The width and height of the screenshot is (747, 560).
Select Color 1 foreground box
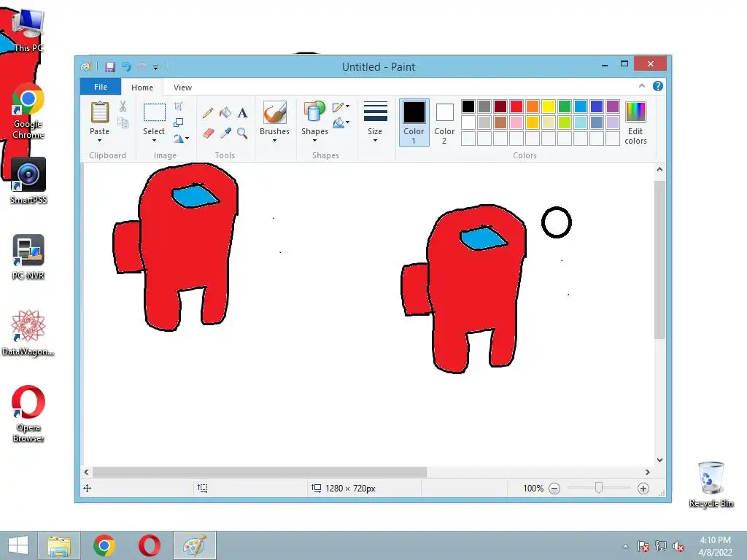click(414, 122)
